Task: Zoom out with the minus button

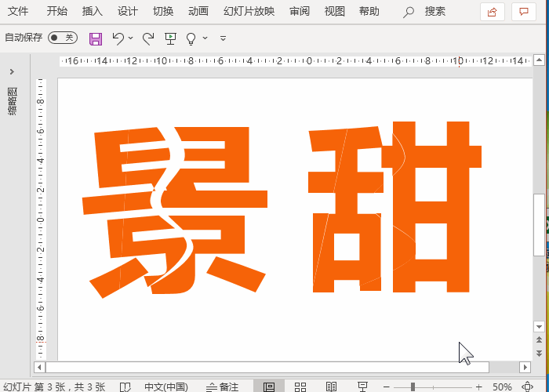Action: pyautogui.click(x=387, y=387)
